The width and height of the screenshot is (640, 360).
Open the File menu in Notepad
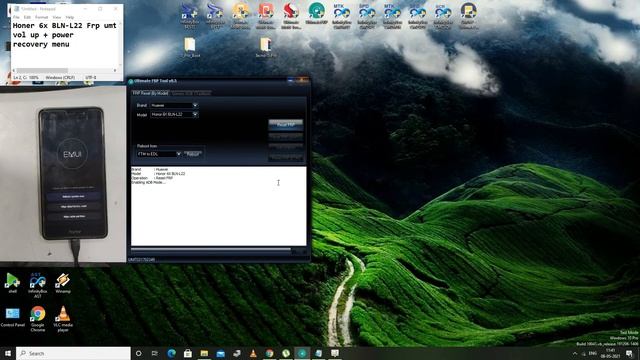16,17
